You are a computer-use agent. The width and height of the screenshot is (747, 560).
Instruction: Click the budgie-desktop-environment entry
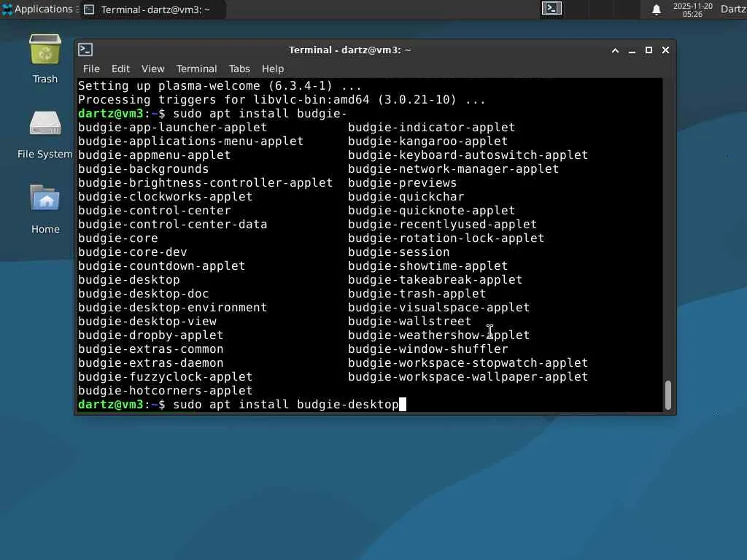[172, 307]
